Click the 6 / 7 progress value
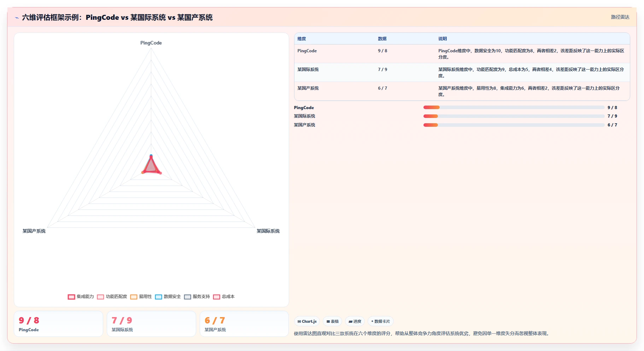 tap(612, 125)
